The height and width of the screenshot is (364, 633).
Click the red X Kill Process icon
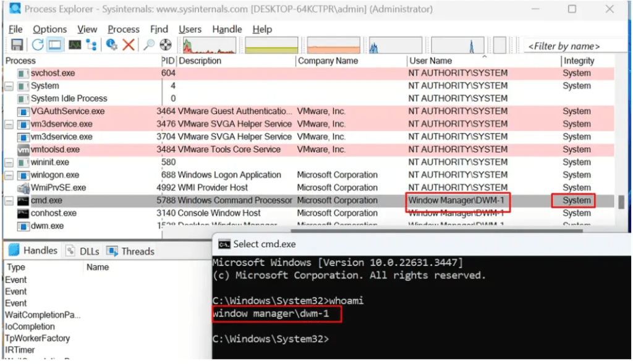[x=128, y=44]
